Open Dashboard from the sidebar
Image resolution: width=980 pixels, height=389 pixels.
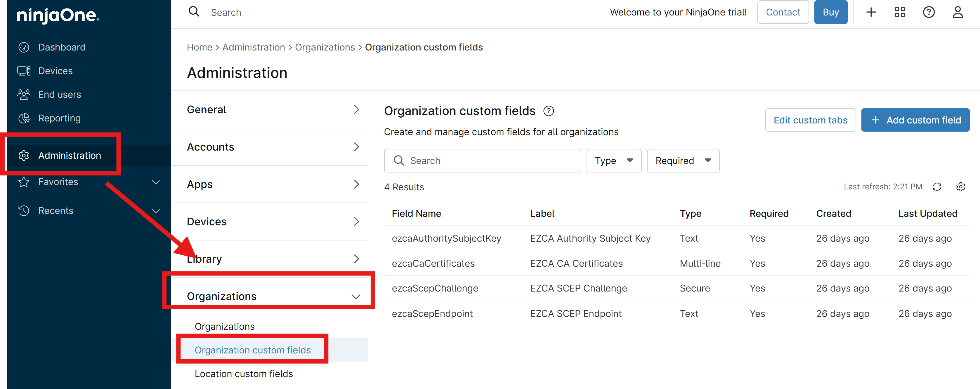[x=62, y=47]
